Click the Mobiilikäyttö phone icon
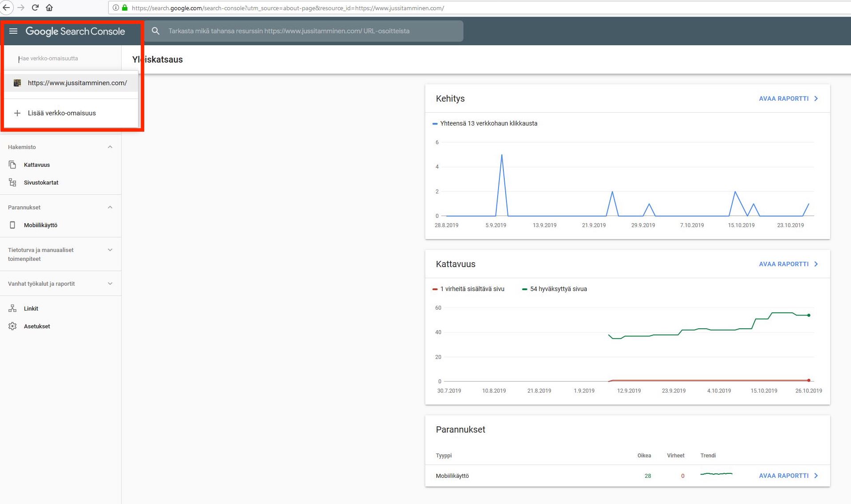The image size is (851, 504). [x=12, y=225]
